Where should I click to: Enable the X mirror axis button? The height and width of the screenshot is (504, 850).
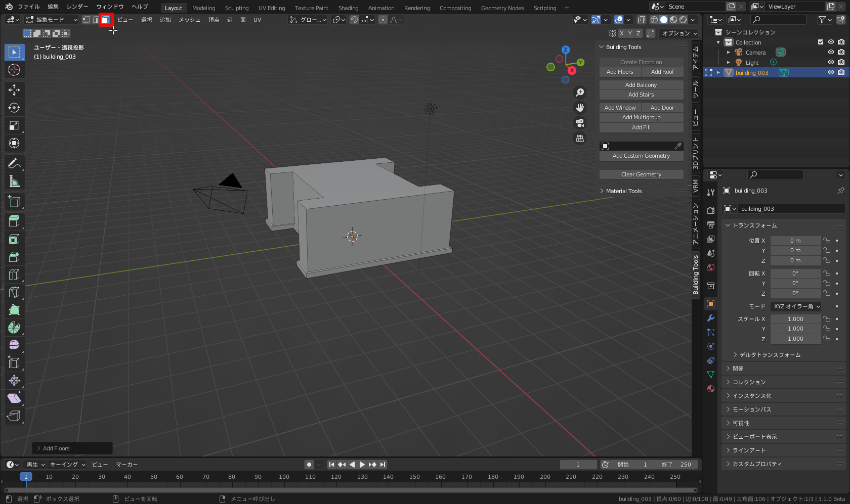pos(622,33)
